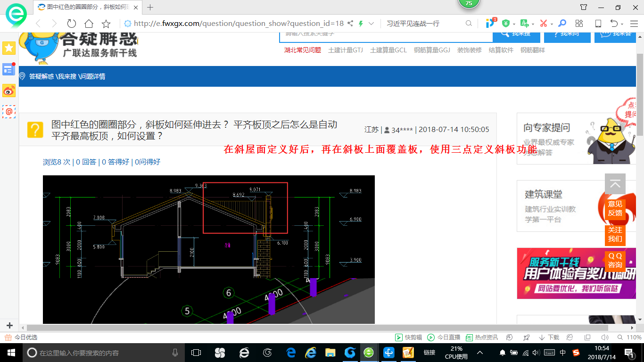Select the tab titled 图中红色的圈圈部分
This screenshot has height=362, width=644.
coord(88,7)
